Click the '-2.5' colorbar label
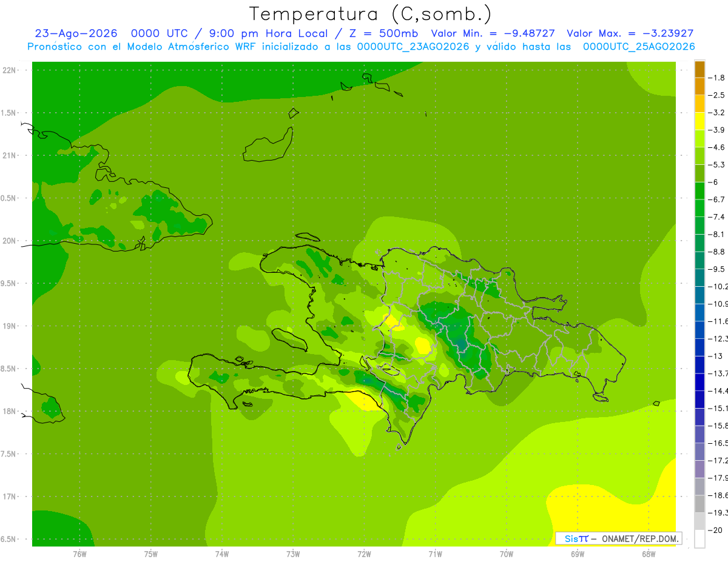 coord(718,95)
